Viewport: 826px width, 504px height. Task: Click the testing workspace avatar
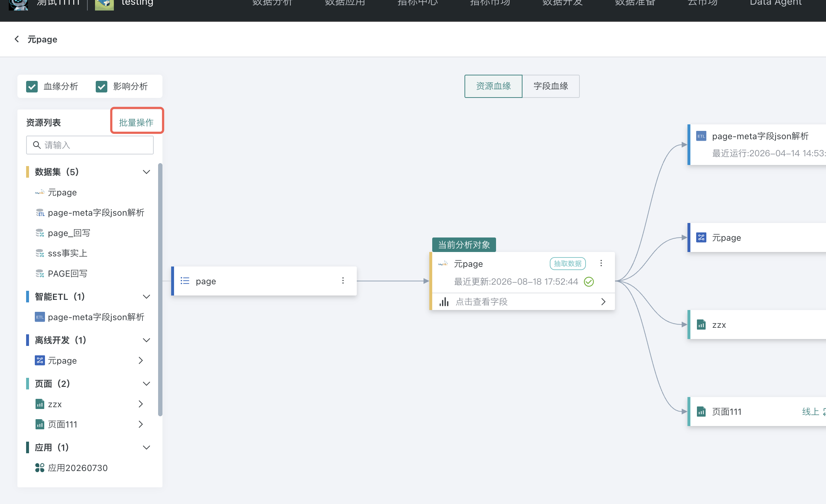pyautogui.click(x=104, y=4)
